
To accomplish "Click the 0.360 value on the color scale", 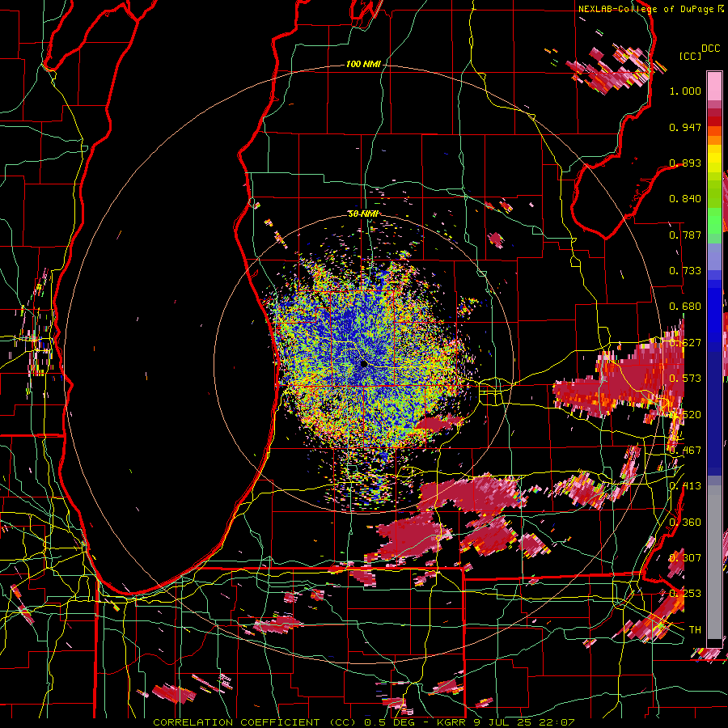I will point(685,523).
